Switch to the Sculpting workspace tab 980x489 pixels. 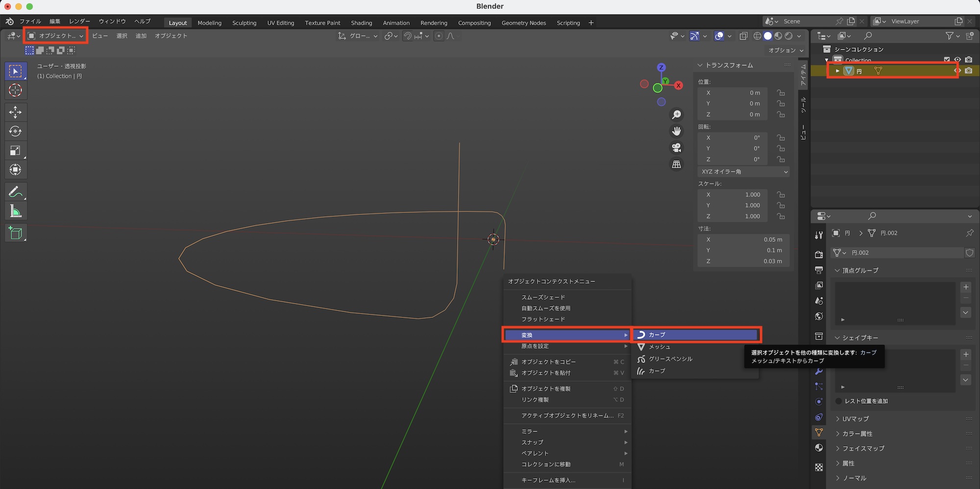pos(244,23)
